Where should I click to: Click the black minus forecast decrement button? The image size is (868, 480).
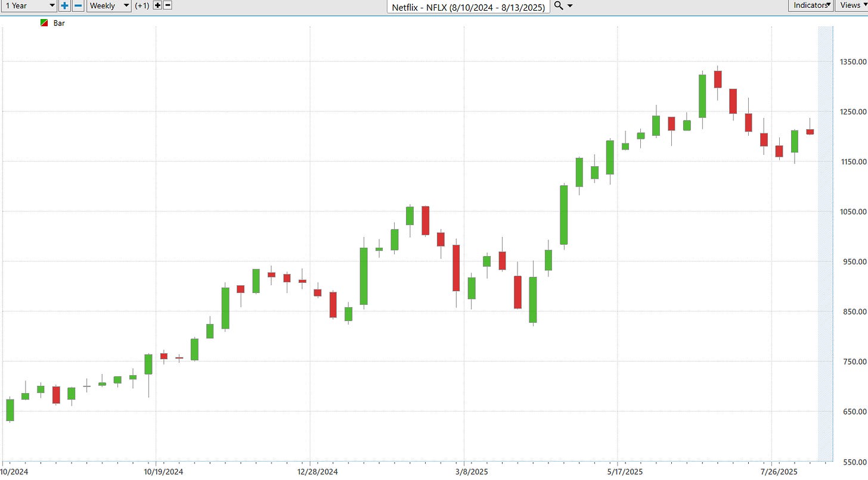tap(168, 5)
